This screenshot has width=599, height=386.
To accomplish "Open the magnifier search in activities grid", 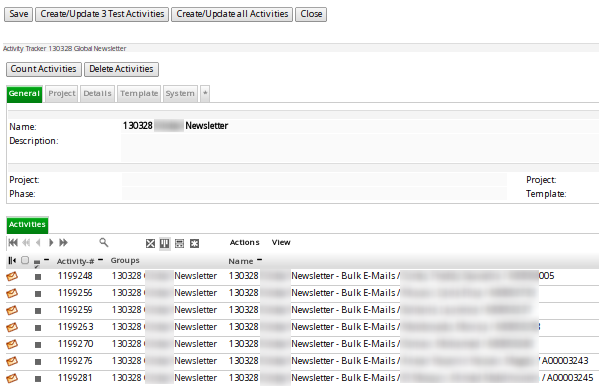I will [x=104, y=242].
